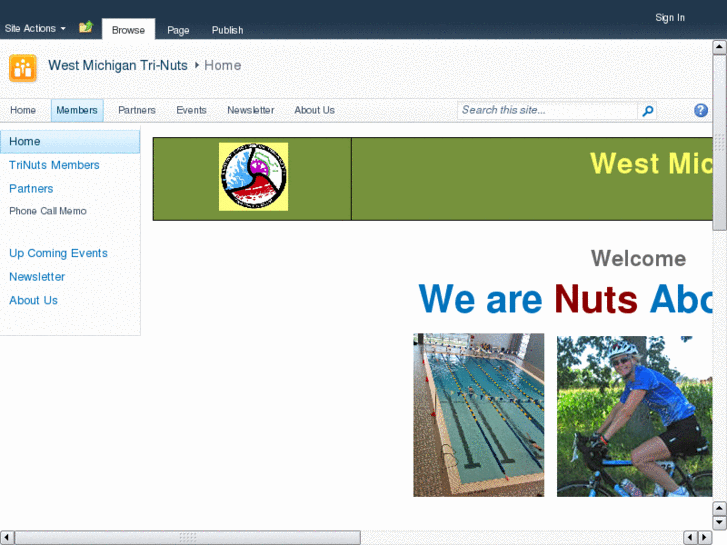Open Newsletter link in left sidebar
This screenshot has width=727, height=545.
coord(37,277)
